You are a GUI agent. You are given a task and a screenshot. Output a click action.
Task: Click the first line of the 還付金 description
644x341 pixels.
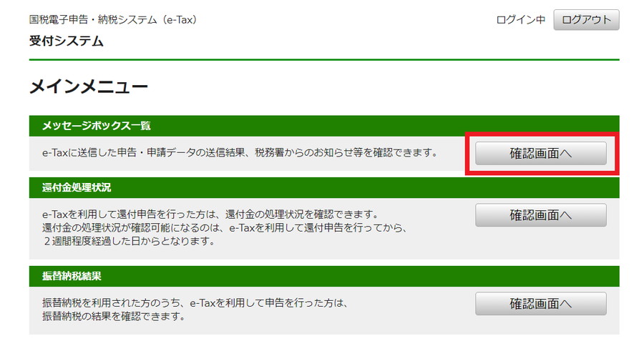210,214
